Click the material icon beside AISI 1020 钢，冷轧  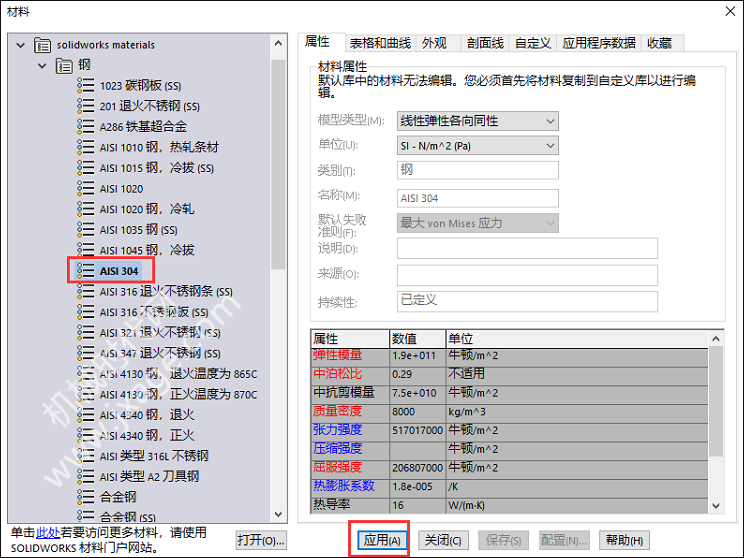click(85, 209)
